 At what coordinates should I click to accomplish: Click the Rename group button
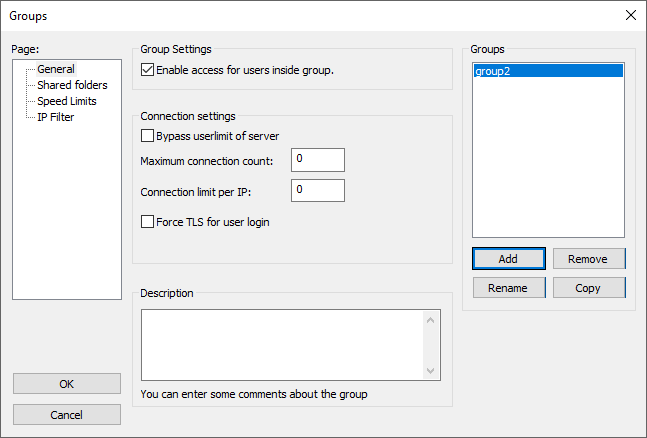pyautogui.click(x=509, y=288)
